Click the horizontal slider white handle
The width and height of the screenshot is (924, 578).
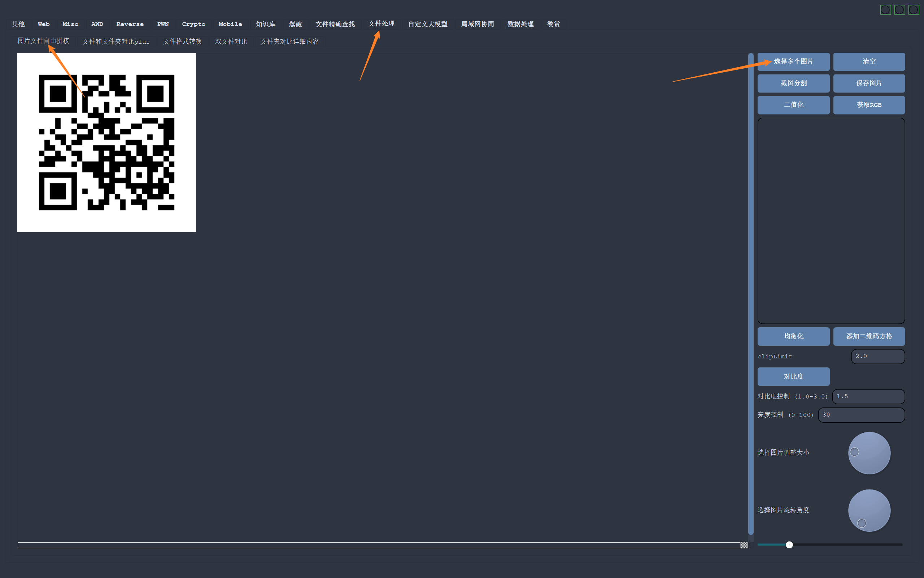pos(789,545)
